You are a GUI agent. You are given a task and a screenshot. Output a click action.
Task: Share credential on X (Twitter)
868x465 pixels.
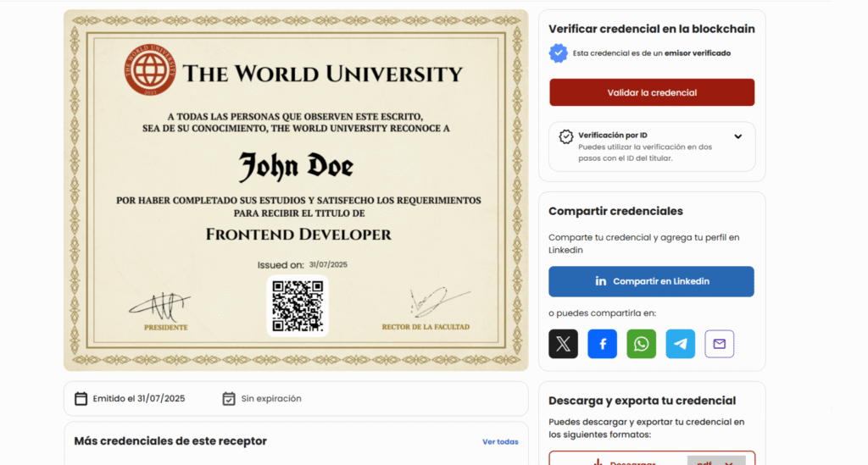[563, 344]
